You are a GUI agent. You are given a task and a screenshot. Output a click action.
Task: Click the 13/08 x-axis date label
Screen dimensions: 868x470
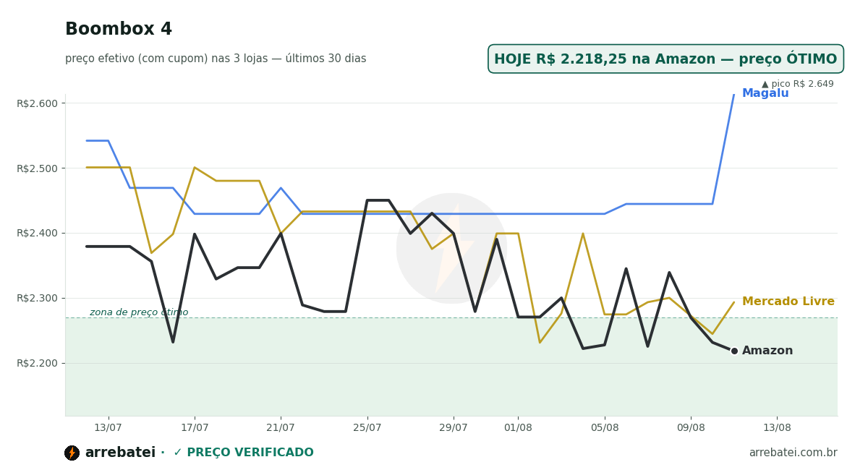pyautogui.click(x=777, y=427)
